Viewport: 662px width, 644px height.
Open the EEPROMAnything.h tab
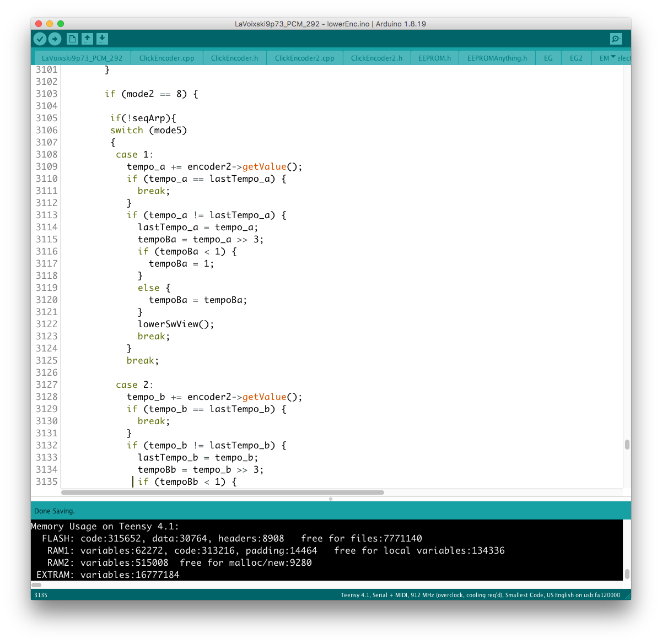coord(497,58)
